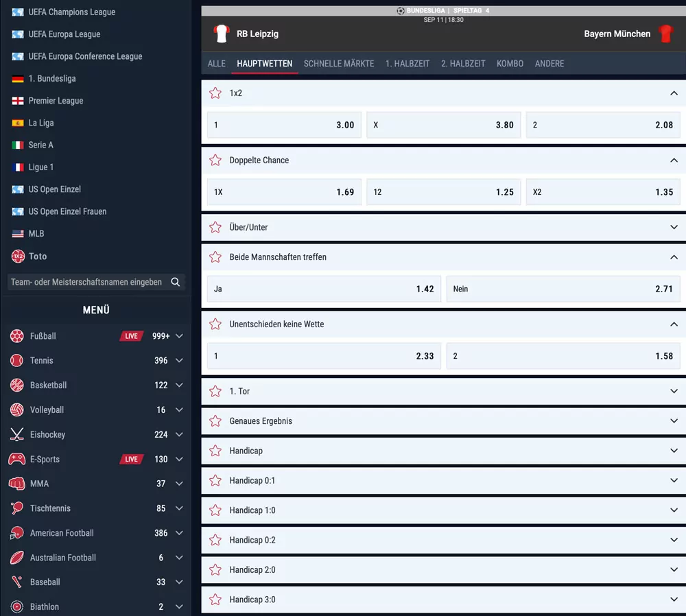
Task: Click the E-Sports gamepad icon
Action: click(x=17, y=459)
